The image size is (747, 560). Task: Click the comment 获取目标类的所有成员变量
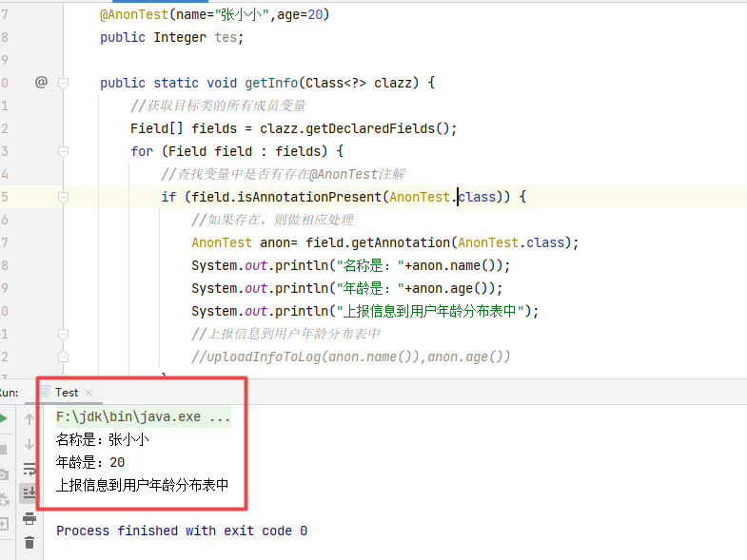(x=218, y=106)
